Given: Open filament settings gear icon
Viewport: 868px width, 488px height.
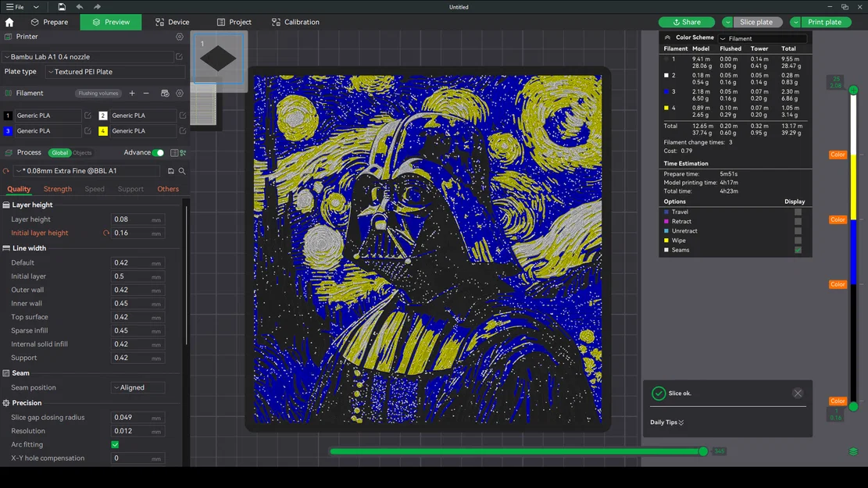Looking at the screenshot, I should click(180, 94).
